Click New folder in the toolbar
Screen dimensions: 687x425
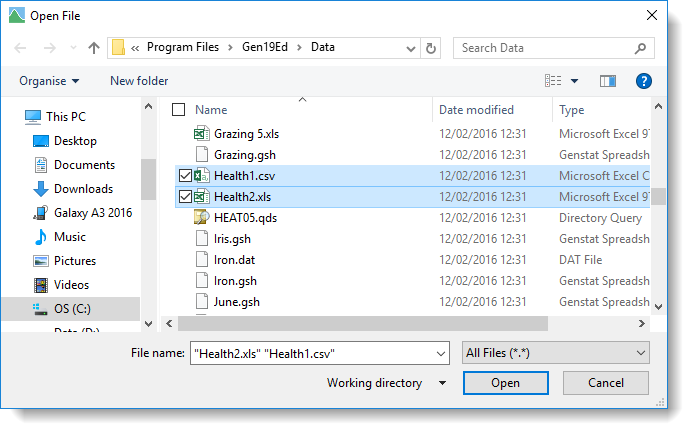click(139, 81)
